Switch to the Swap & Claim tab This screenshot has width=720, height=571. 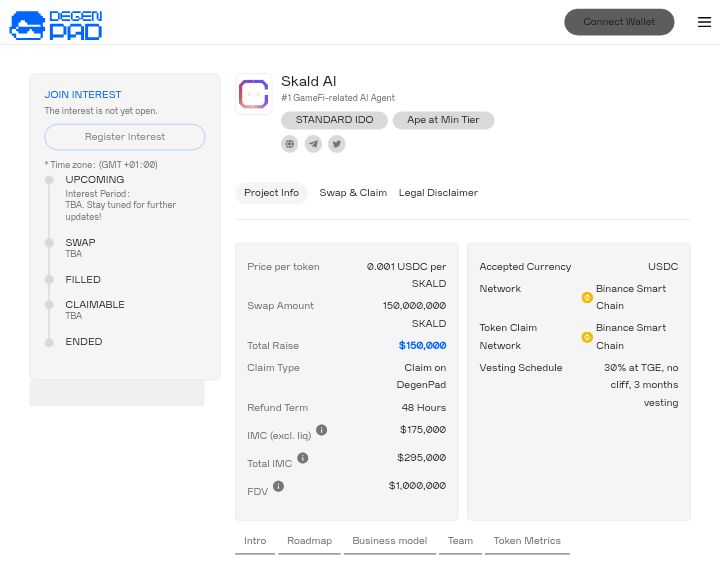[x=352, y=193]
